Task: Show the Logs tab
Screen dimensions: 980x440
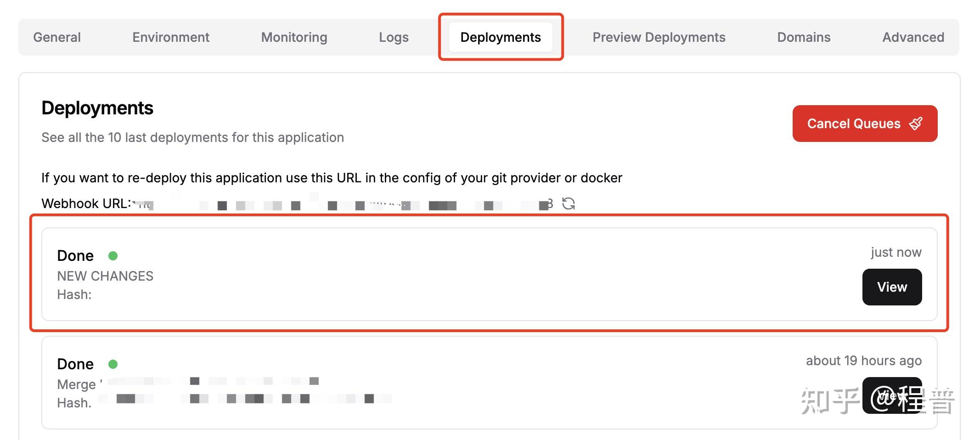Action: [x=394, y=37]
